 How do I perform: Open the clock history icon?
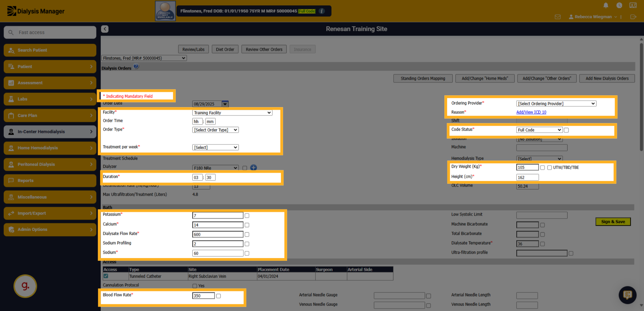pos(619,5)
